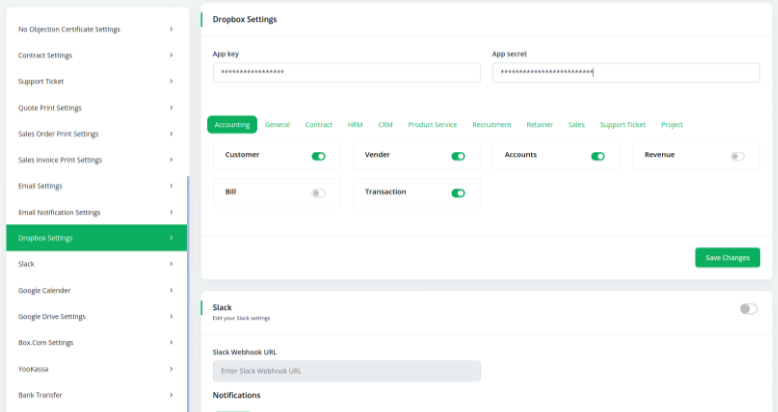
Task: Toggle the Customer switch off
Action: point(319,156)
